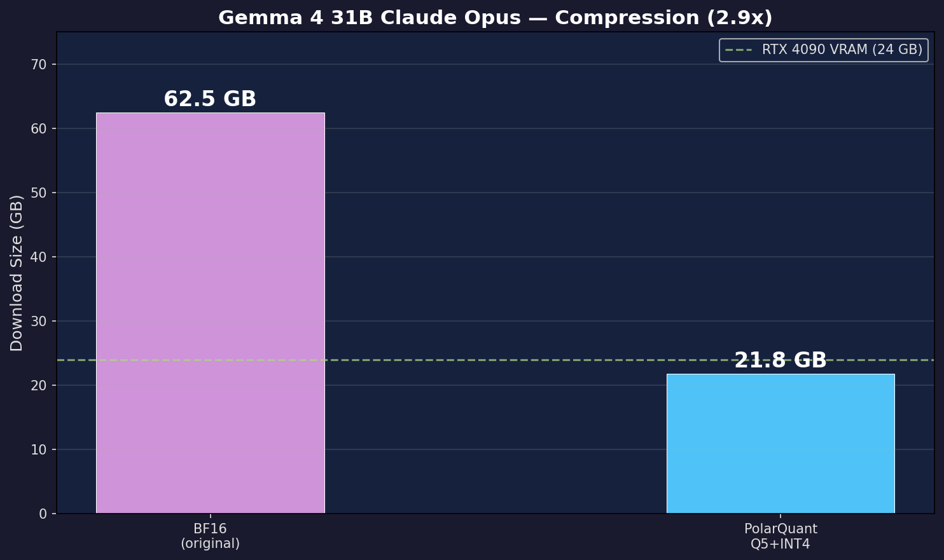Click the y-axis tick label 30
The image size is (944, 560).
tap(39, 321)
